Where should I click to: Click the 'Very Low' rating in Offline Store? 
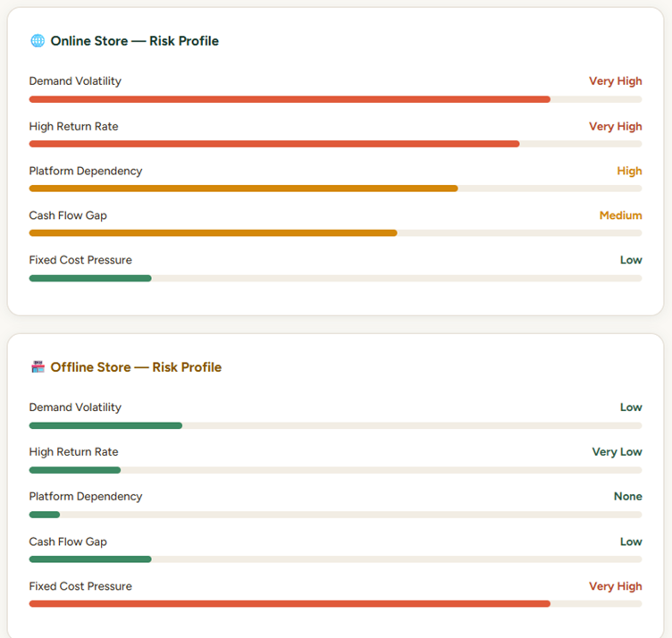click(617, 452)
